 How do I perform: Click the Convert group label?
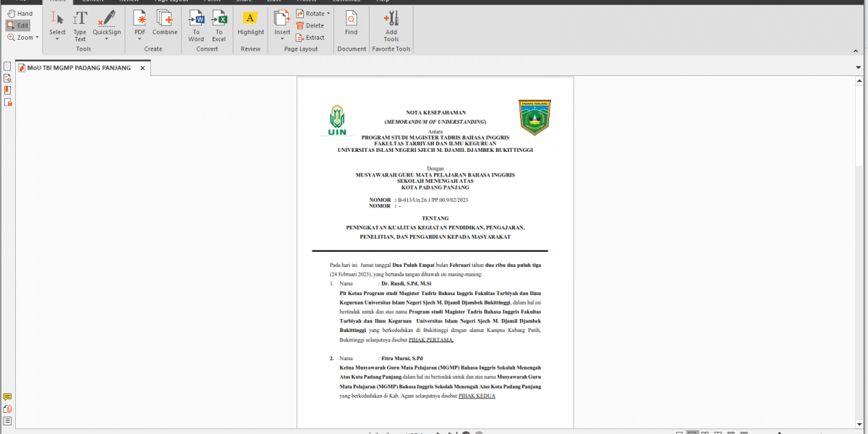click(207, 49)
